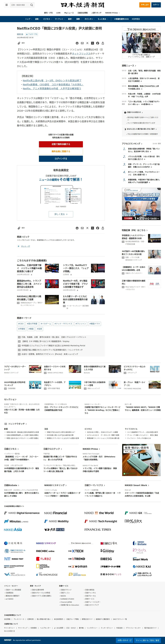Click the ログイン button in the header
Screen dimensions: 165x644
point(156,5)
